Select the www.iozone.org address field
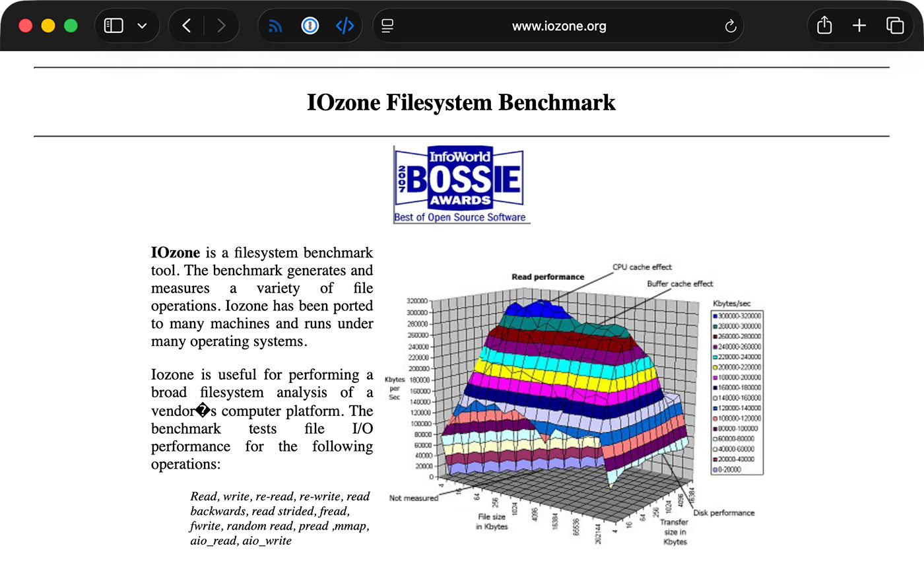The width and height of the screenshot is (924, 579). click(x=558, y=26)
